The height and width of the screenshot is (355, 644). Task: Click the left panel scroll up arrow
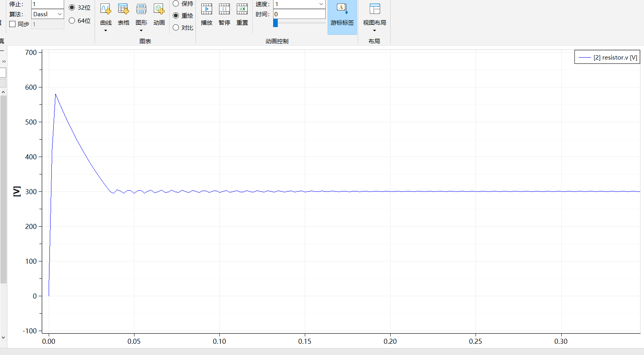click(x=3, y=92)
